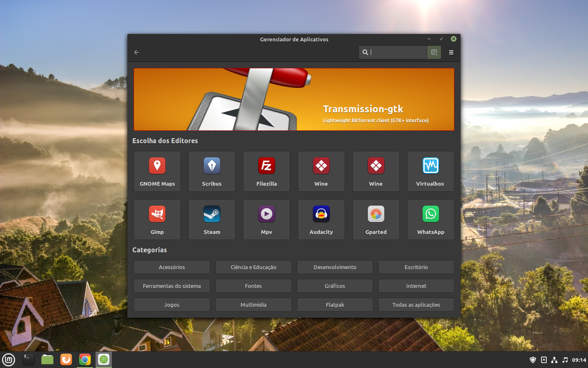Image resolution: width=588 pixels, height=368 pixels.
Task: Launch the Terminal from the taskbar
Action: [x=28, y=360]
